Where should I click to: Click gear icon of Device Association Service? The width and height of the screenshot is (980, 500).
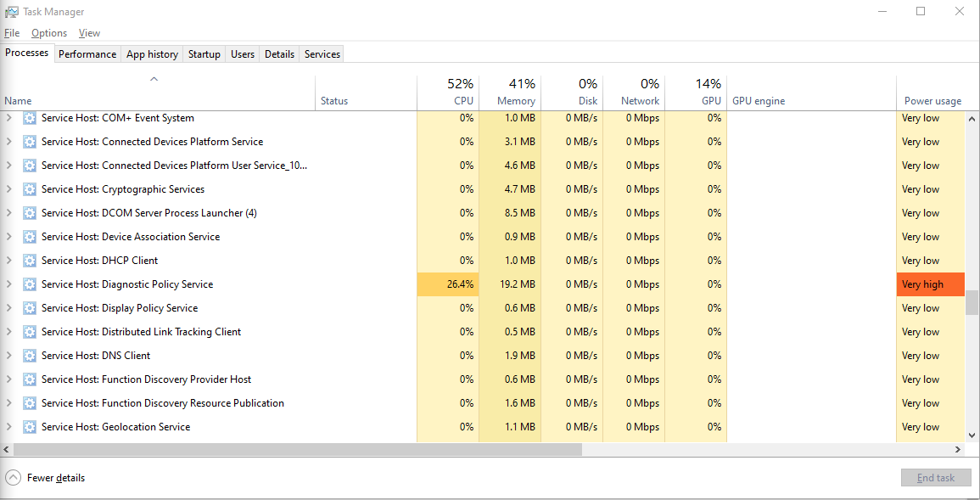30,237
